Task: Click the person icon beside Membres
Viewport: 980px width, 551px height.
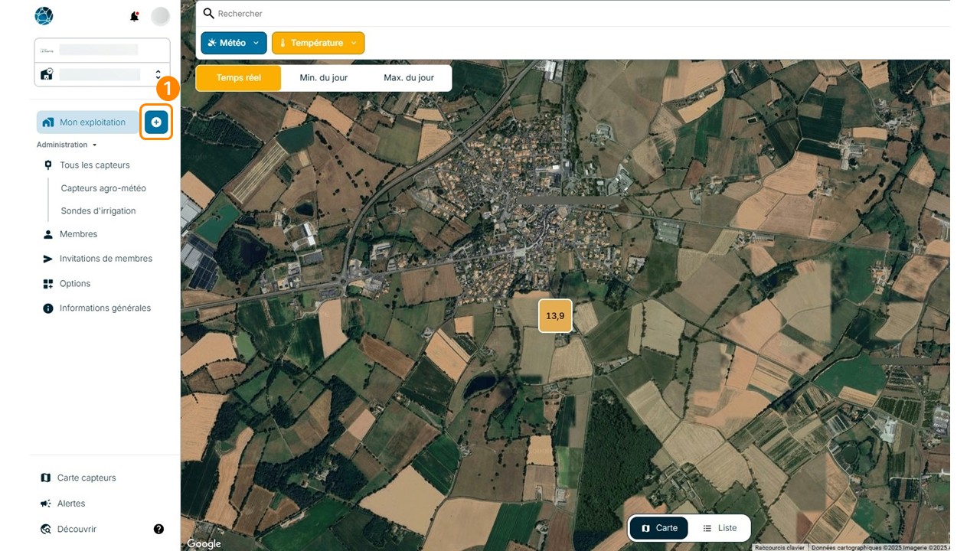Action: click(x=48, y=234)
